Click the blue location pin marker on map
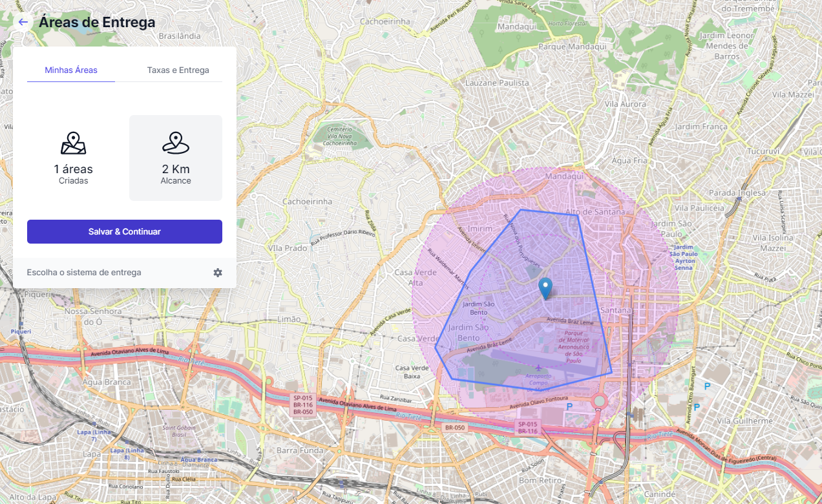This screenshot has height=504, width=822. [546, 288]
